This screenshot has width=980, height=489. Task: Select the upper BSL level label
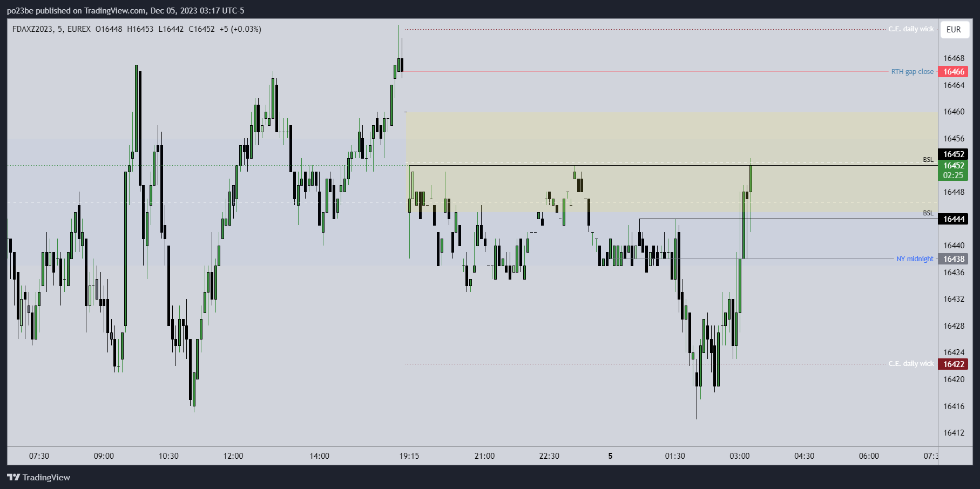pyautogui.click(x=928, y=160)
